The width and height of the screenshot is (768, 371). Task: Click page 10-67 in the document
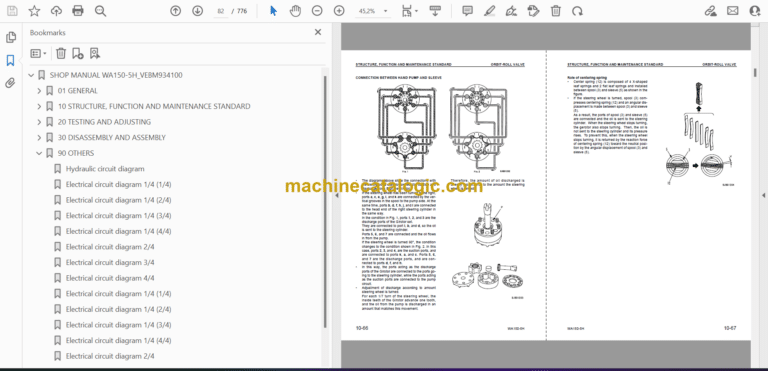click(x=648, y=195)
